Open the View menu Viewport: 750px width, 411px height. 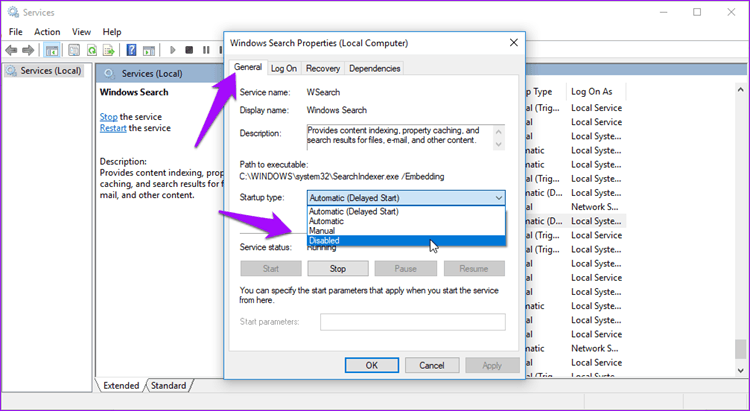[x=81, y=32]
